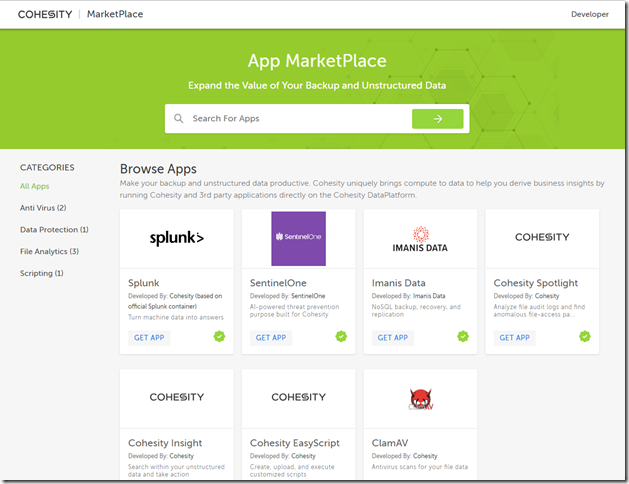Click the CATEGORIES sidebar heading
The image size is (629, 484).
(47, 168)
